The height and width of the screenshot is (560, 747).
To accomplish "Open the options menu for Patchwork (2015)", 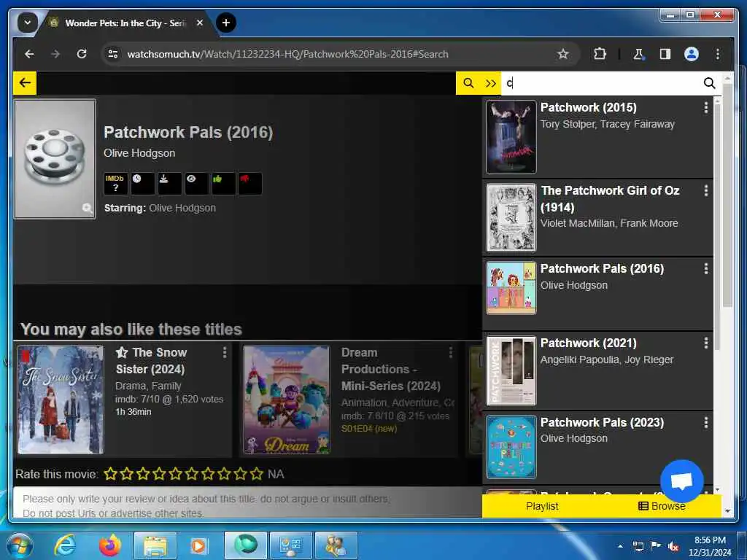I will [x=705, y=108].
